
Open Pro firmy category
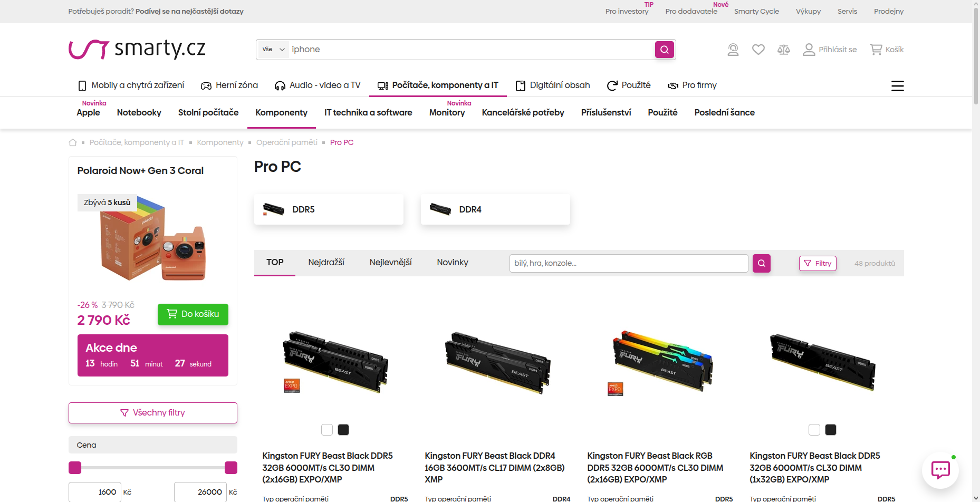tap(692, 85)
